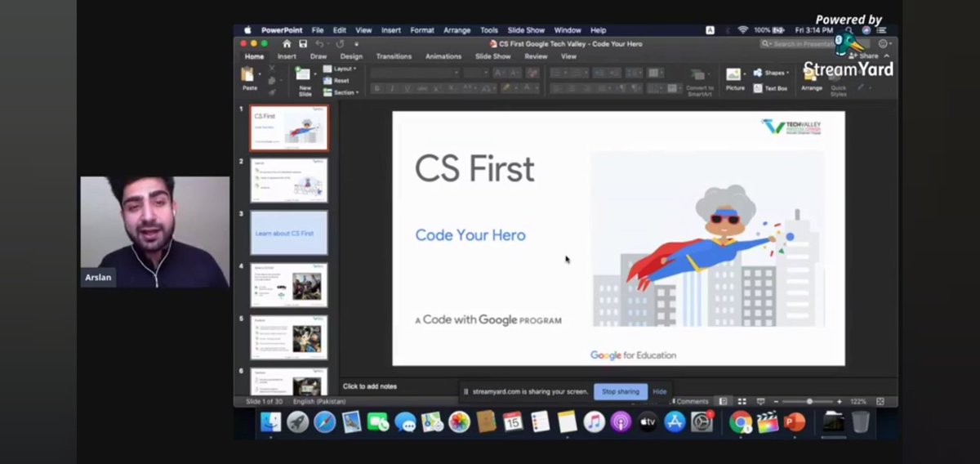Switch to the Animations ribbon tab
980x464 pixels.
(x=443, y=56)
